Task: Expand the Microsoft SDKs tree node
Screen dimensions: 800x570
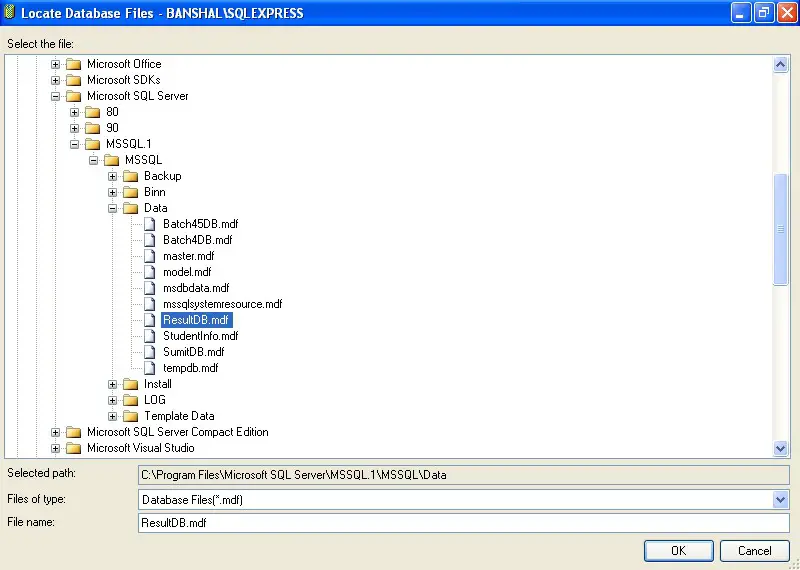Action: pos(56,81)
